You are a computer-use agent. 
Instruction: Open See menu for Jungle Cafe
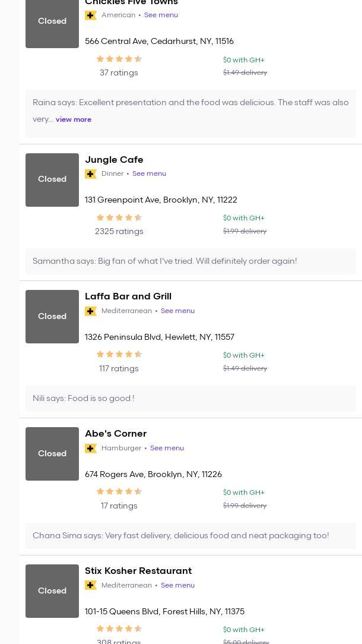(149, 174)
